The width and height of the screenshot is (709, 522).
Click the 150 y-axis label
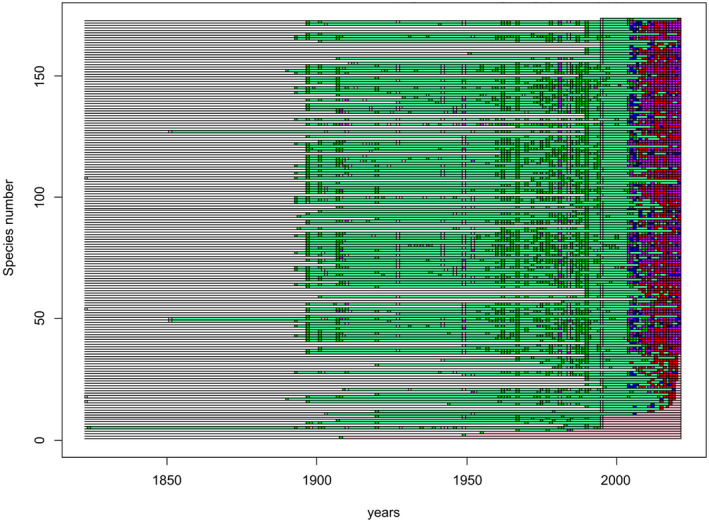(39, 76)
